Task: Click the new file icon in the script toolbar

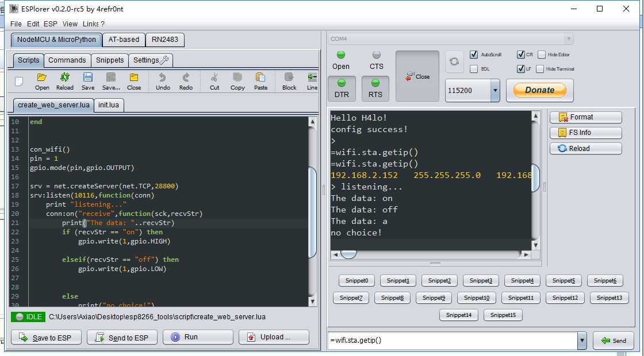Action: pos(19,81)
